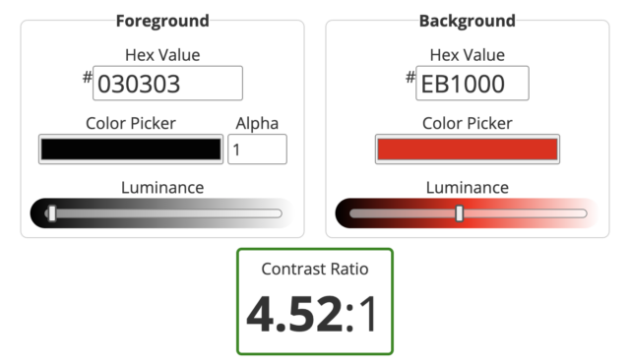Click the Alpha label

tap(257, 123)
